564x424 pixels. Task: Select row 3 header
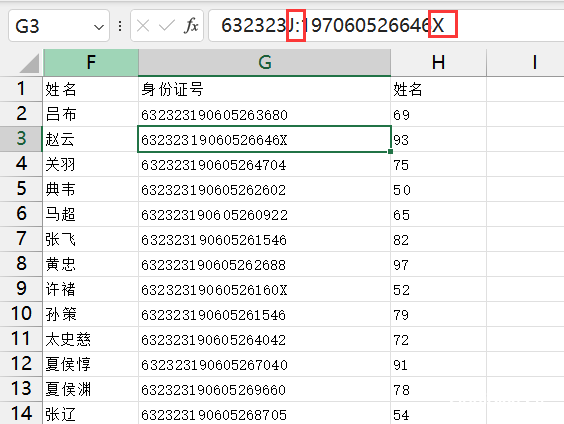point(21,139)
